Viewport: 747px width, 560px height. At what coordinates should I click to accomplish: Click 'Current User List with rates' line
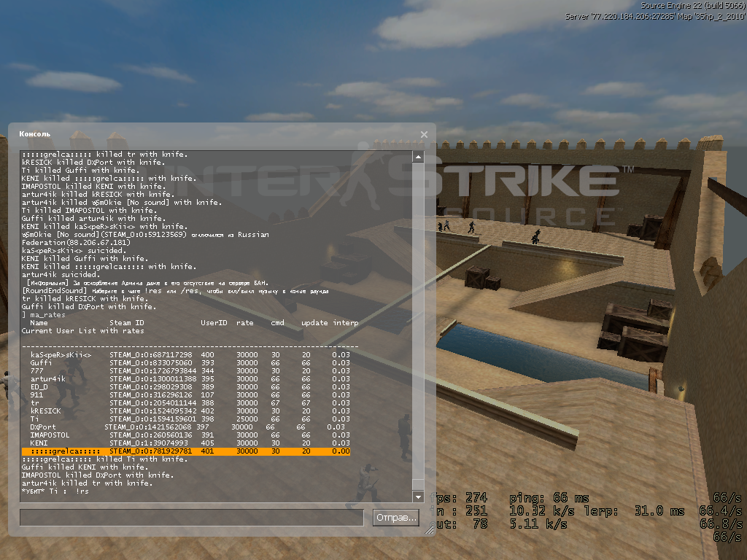pyautogui.click(x=83, y=331)
